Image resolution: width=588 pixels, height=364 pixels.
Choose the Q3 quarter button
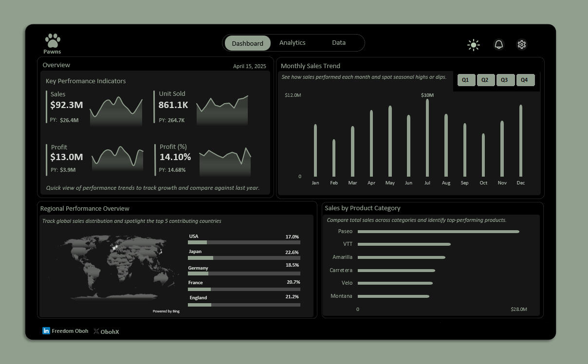coord(505,80)
